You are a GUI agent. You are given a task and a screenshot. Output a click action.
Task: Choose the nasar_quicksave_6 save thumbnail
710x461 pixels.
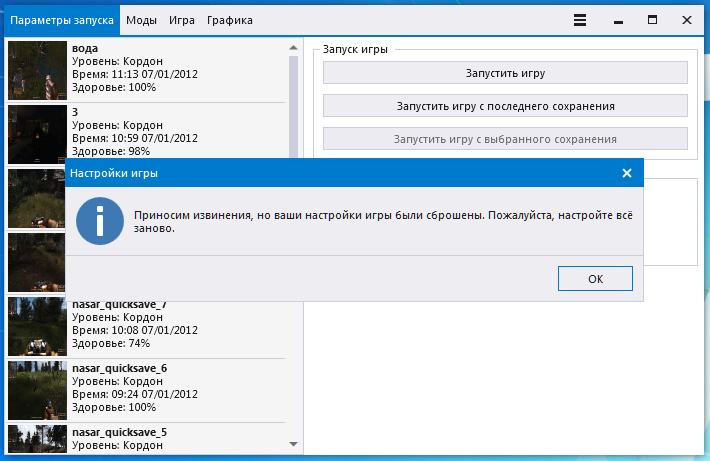pos(38,389)
